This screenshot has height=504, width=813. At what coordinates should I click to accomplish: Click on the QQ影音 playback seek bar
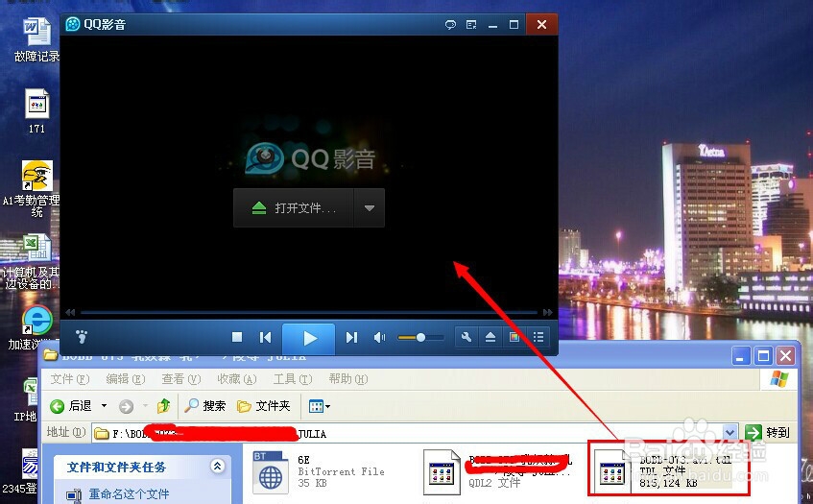[308, 313]
